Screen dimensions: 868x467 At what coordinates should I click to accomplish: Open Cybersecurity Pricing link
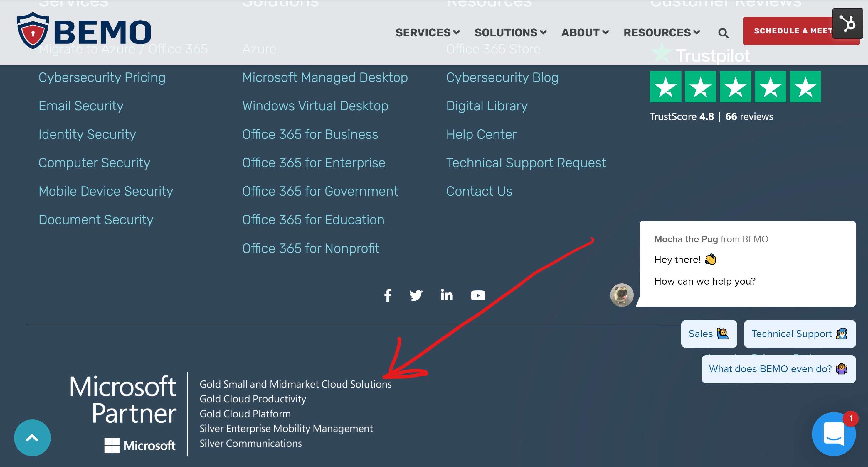[102, 77]
